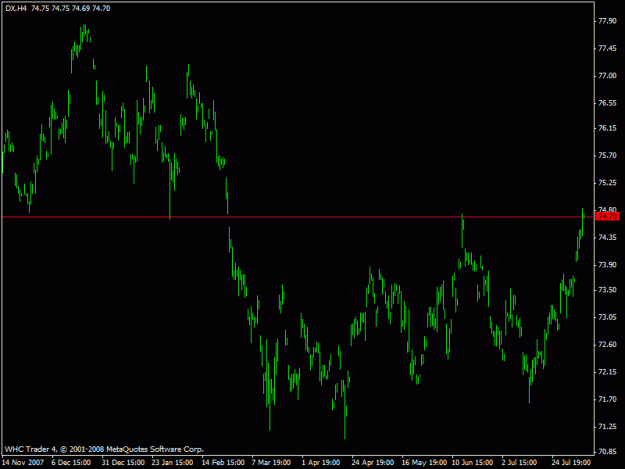Select the 76.55 price scale label
The width and height of the screenshot is (625, 469).
click(607, 103)
